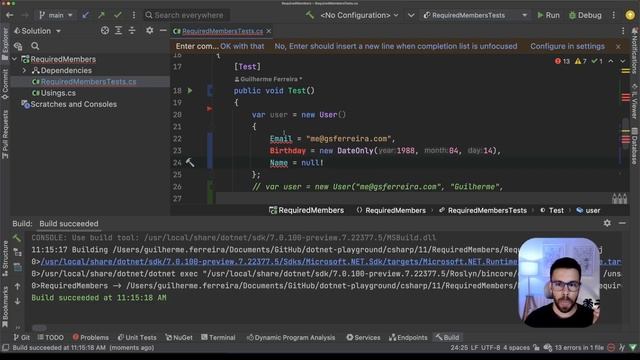
Task: Expand the Solution view selector
Action: pos(37,31)
